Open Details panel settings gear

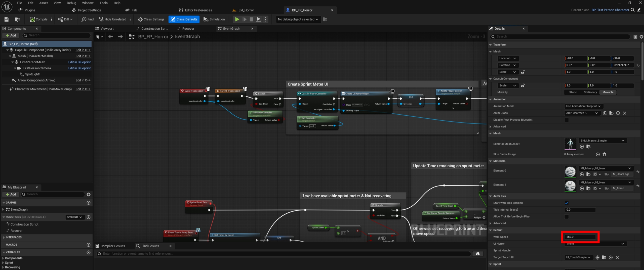coord(641,37)
